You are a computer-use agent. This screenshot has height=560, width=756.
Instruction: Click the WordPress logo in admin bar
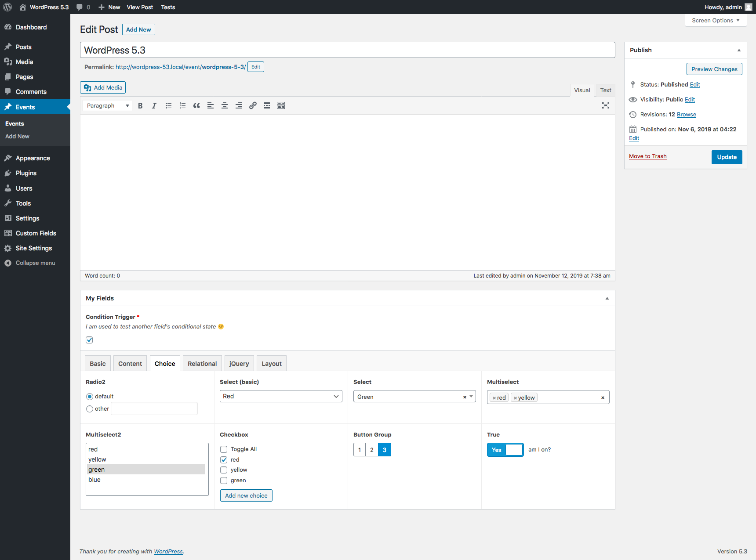[x=7, y=7]
